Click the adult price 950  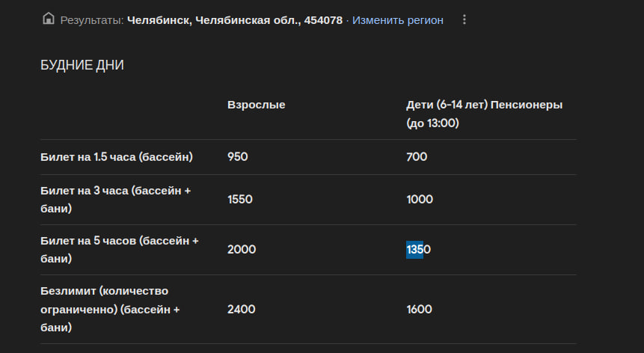237,157
